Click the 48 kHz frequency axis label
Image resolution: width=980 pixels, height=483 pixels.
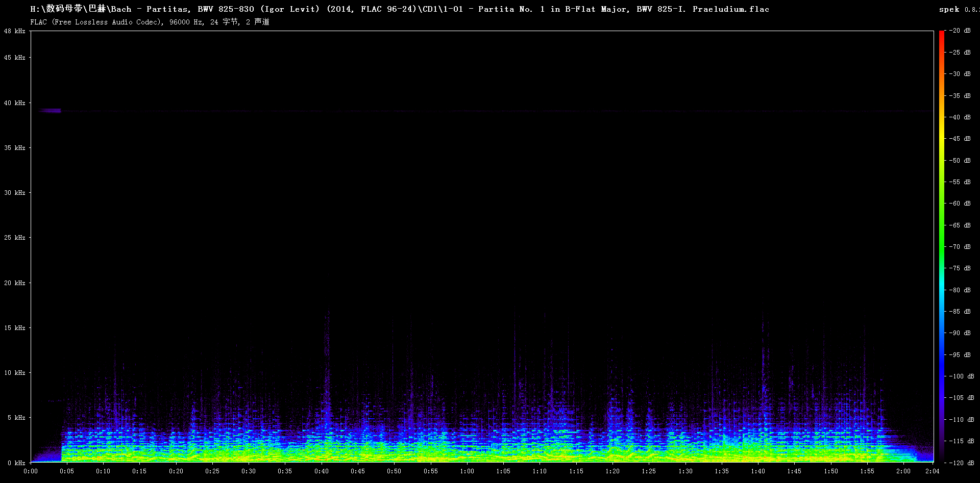click(15, 31)
